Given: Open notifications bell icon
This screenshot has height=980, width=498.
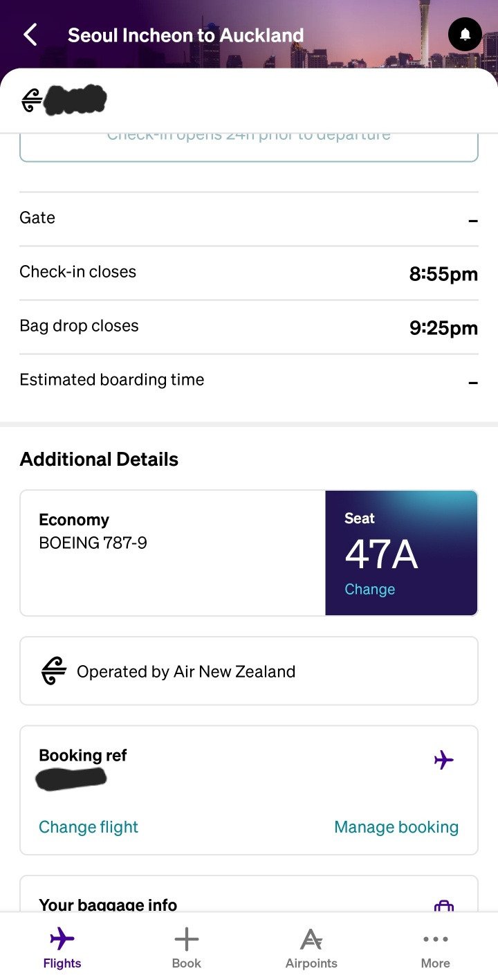Looking at the screenshot, I should (465, 35).
